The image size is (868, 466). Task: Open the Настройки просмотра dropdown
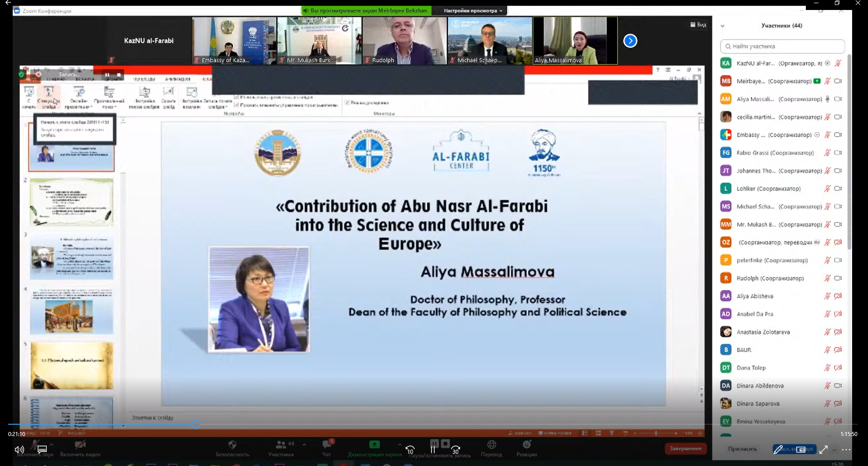[473, 10]
